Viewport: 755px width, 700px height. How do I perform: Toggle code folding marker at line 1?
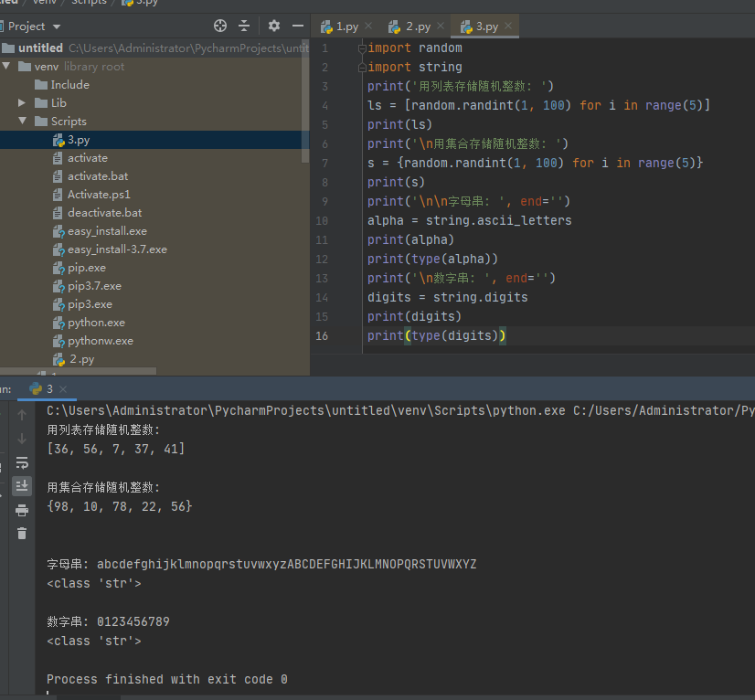point(361,48)
